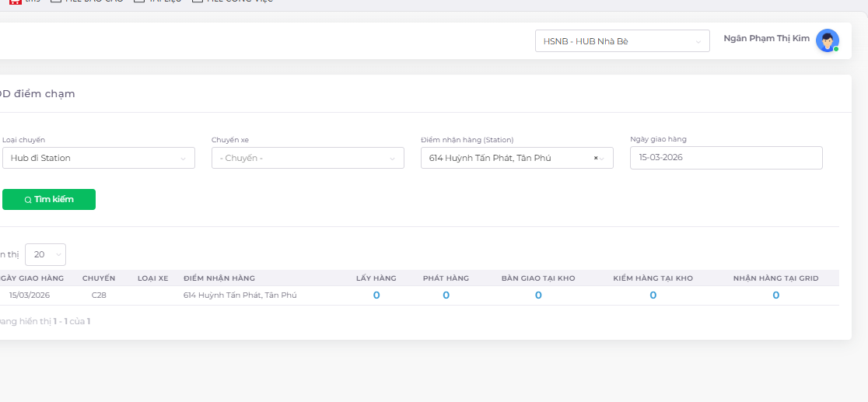This screenshot has width=868, height=402.
Task: Clear the selected station with x icon
Action: (x=596, y=158)
